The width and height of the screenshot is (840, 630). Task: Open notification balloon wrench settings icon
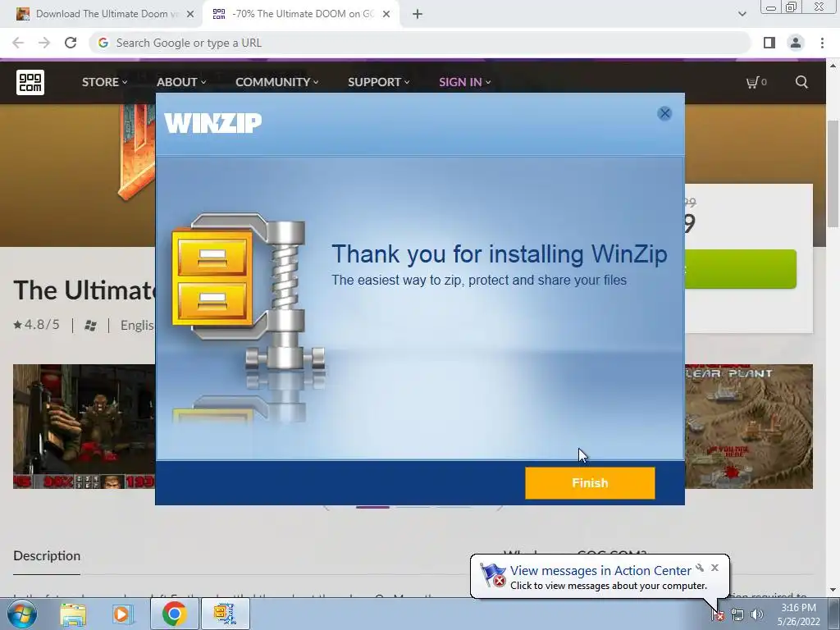pyautogui.click(x=700, y=568)
